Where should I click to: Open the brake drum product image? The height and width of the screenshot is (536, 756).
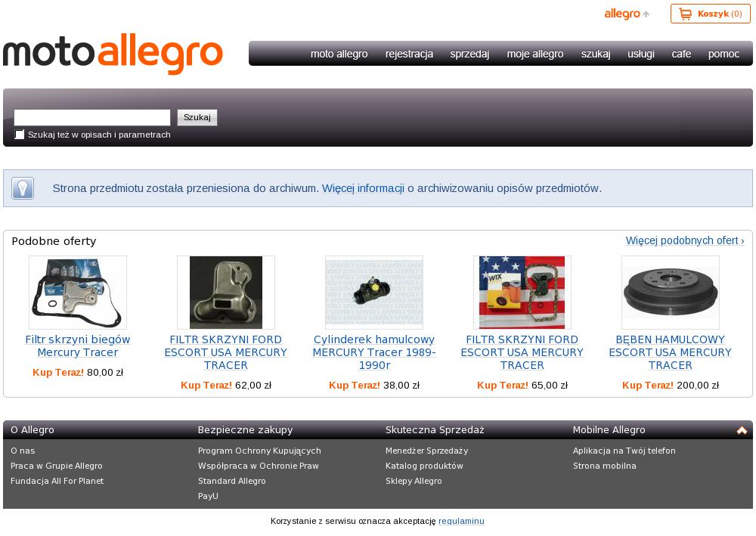(x=670, y=293)
